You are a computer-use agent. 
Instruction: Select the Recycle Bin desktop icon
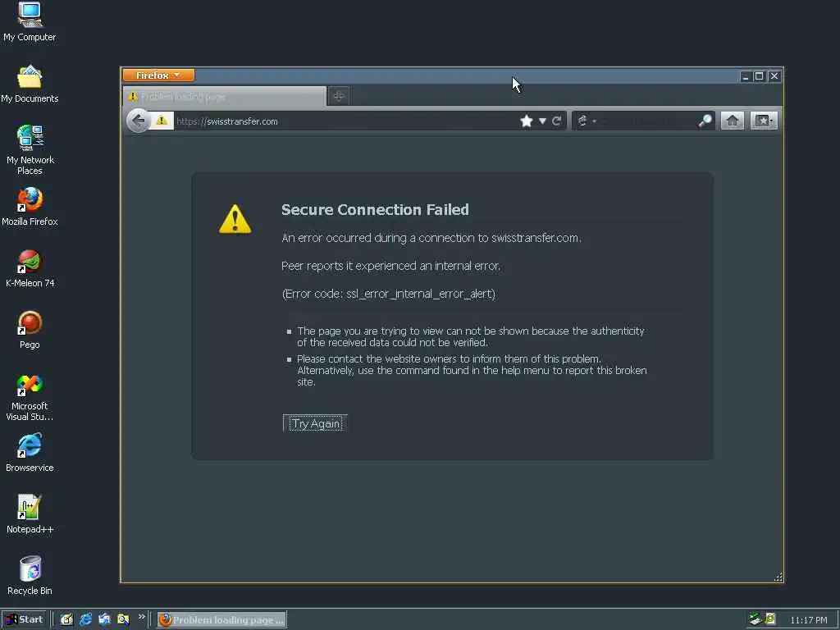(30, 576)
